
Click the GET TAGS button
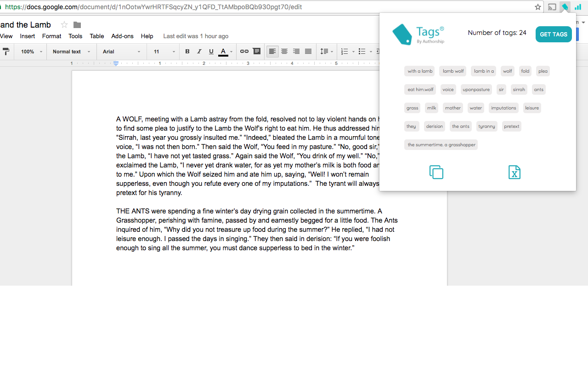point(554,34)
